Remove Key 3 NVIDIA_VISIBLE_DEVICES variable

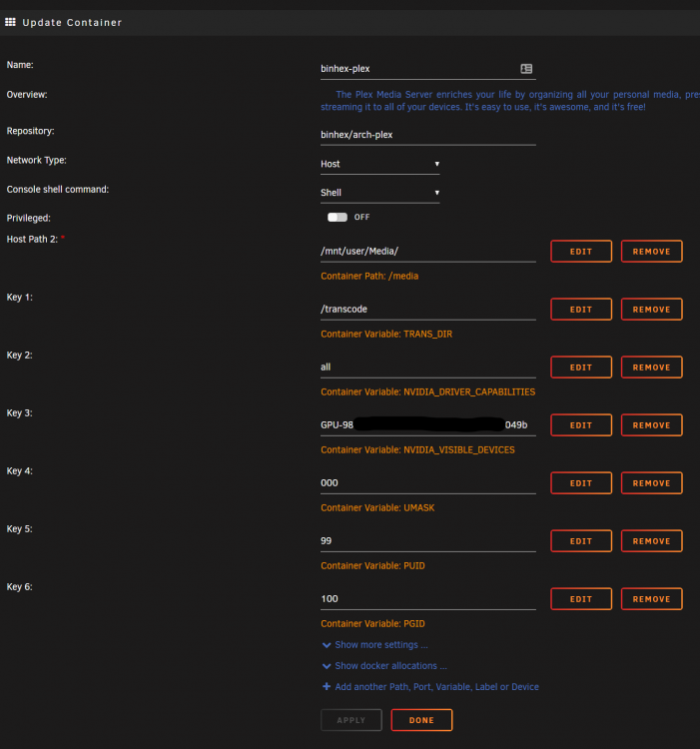(x=652, y=425)
